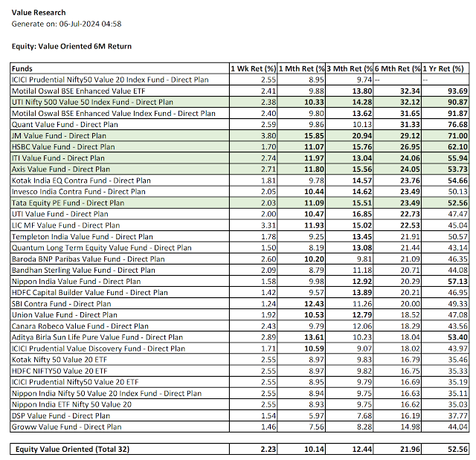Click 'HDFC NIFTY50 Value 20 ETF' cell
Viewport: 476px width, 460px height.
click(x=120, y=371)
